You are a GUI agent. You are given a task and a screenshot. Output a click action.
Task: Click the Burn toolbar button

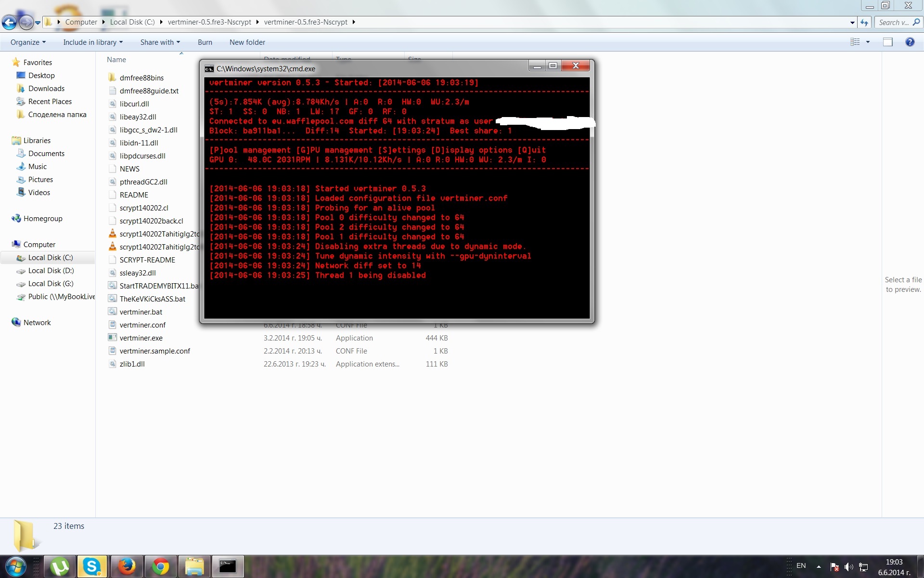pyautogui.click(x=205, y=42)
